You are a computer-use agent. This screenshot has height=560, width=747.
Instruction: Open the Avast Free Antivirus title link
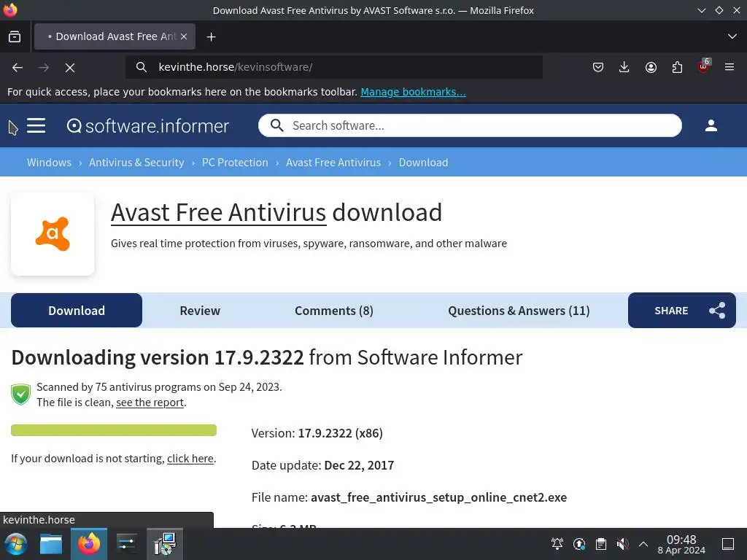coord(219,212)
